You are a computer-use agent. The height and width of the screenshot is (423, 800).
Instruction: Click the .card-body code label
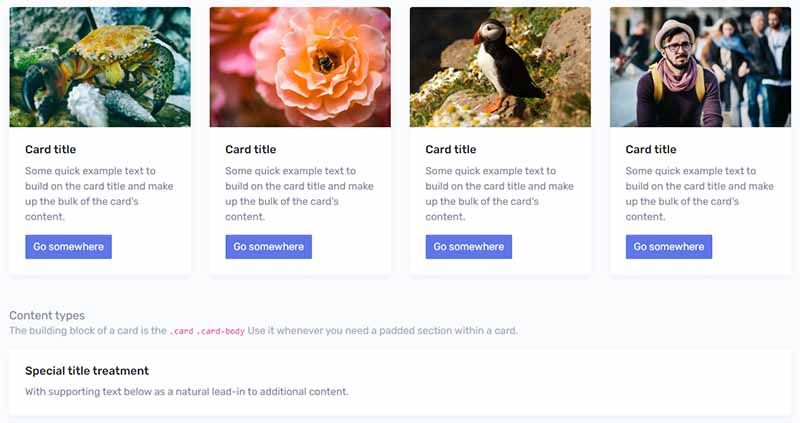click(x=221, y=331)
